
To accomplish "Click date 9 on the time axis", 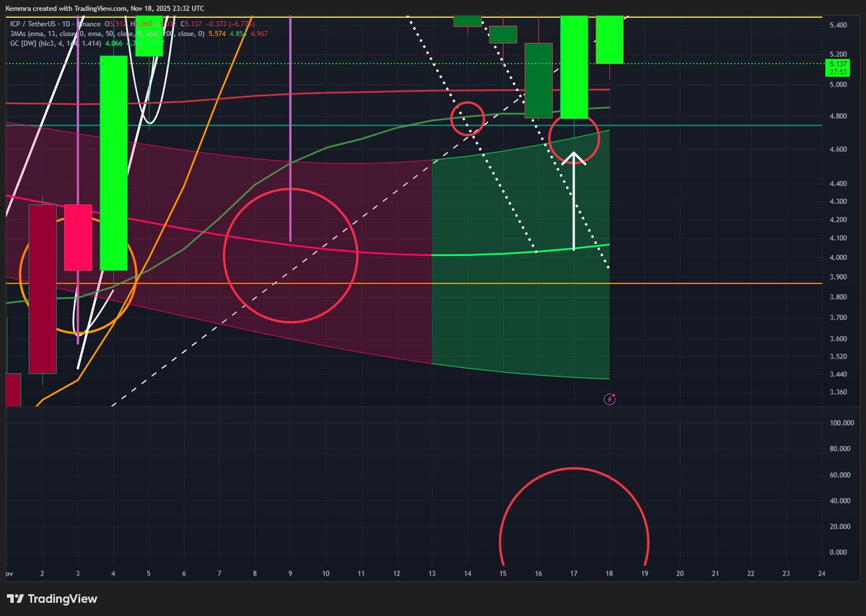I will 290,573.
